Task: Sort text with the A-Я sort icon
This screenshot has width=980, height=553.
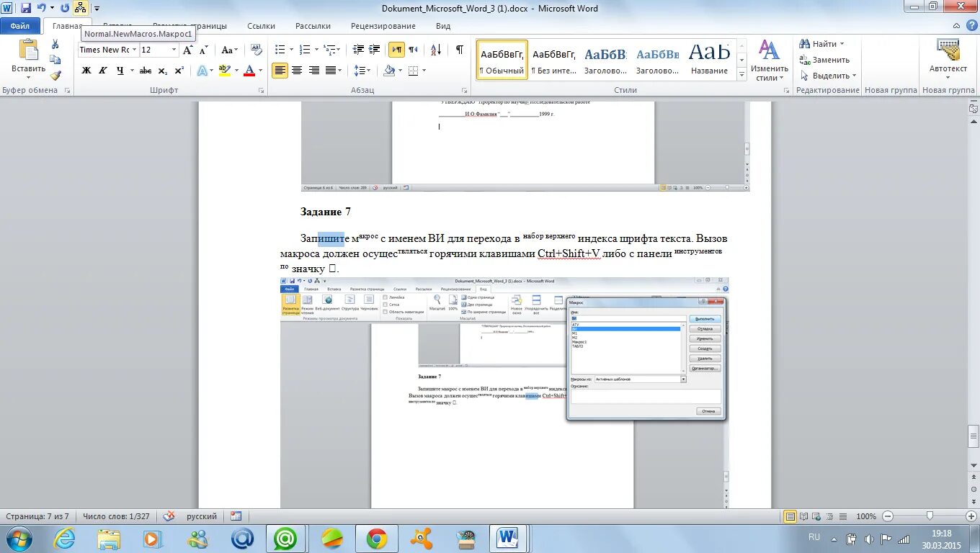Action: point(436,50)
